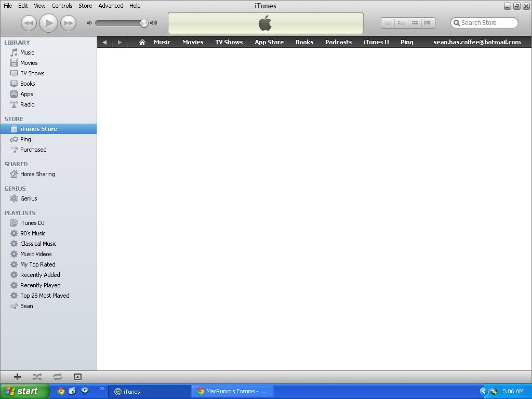This screenshot has height=399, width=532.
Task: Go forward in the iTunes Store
Action: pyautogui.click(x=119, y=42)
